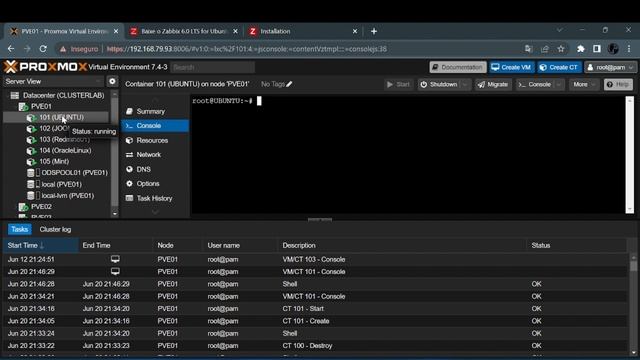This screenshot has height=360, width=640.
Task: Open Task History panel
Action: pyautogui.click(x=154, y=198)
